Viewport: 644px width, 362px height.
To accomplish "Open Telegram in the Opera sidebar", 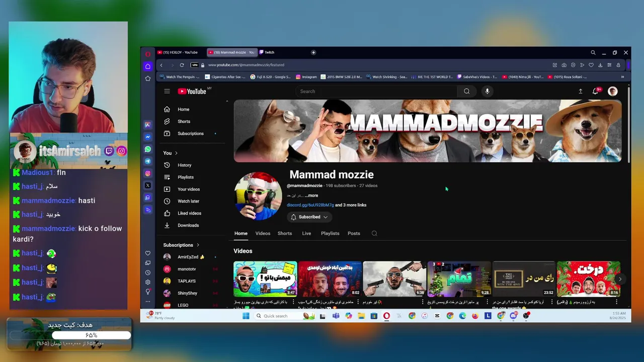I will pyautogui.click(x=148, y=161).
